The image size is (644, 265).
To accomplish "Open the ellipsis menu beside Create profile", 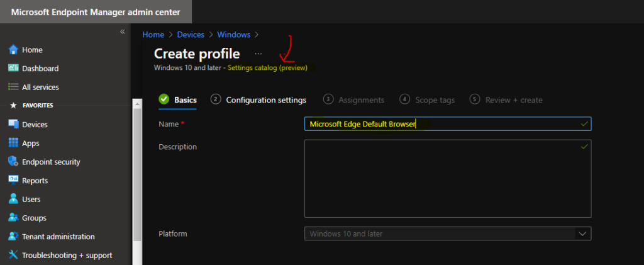I will tap(258, 54).
